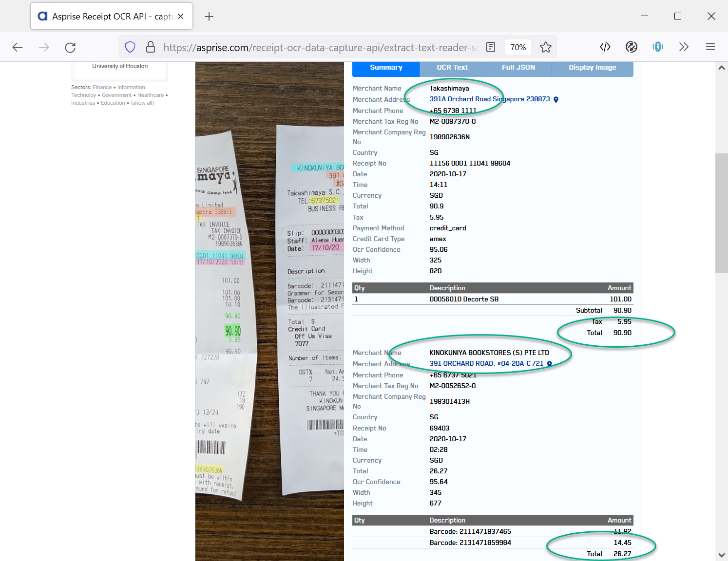Open the 391A Orchard Road address link
This screenshot has width=728, height=561.
tap(489, 99)
